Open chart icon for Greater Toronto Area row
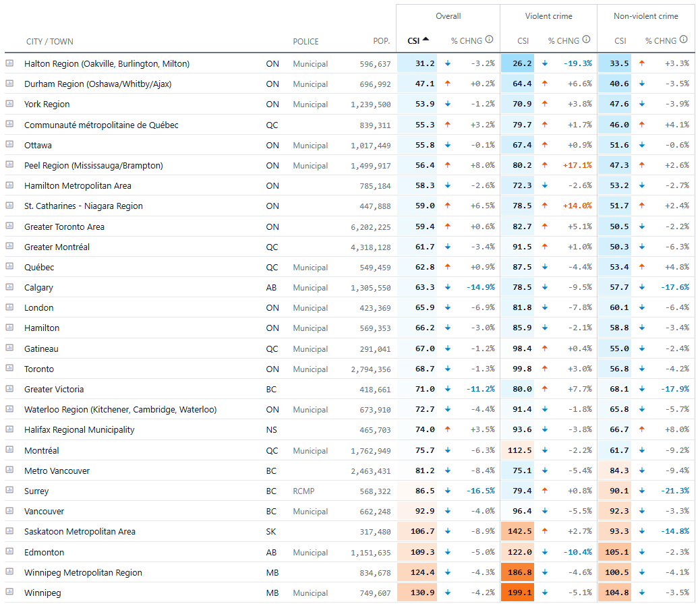700x608 pixels. [9, 226]
